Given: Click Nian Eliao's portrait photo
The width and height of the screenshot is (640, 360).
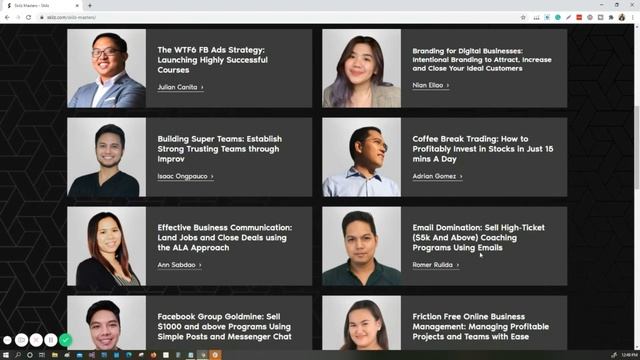Looking at the screenshot, I should [x=362, y=68].
